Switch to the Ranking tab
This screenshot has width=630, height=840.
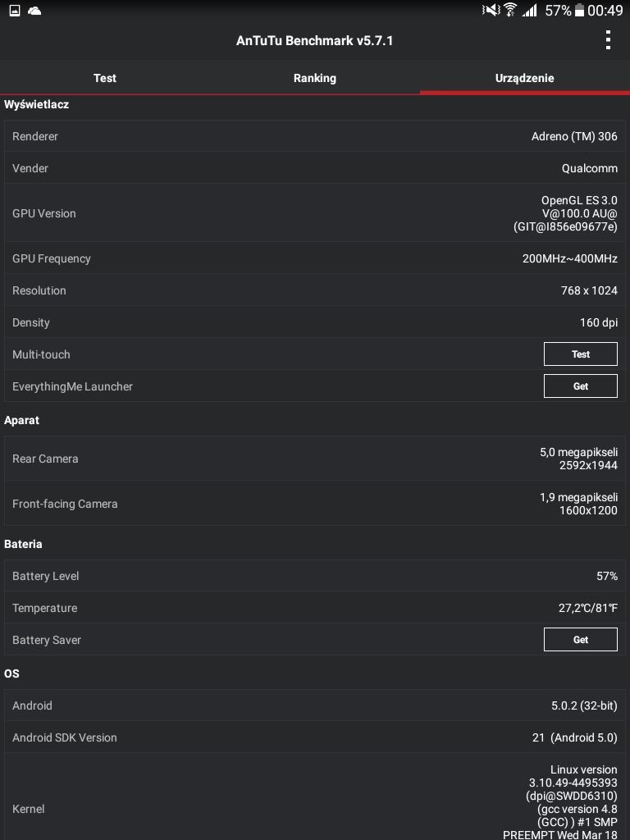(315, 78)
